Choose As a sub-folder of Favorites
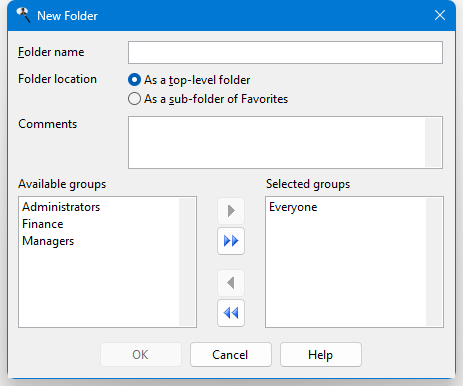The image size is (463, 386). (x=208, y=99)
